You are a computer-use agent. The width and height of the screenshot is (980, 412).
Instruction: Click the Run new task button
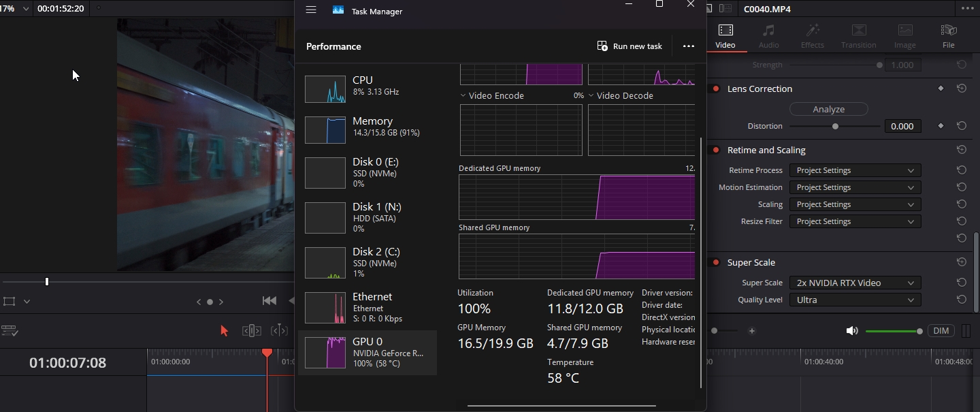[x=630, y=46]
